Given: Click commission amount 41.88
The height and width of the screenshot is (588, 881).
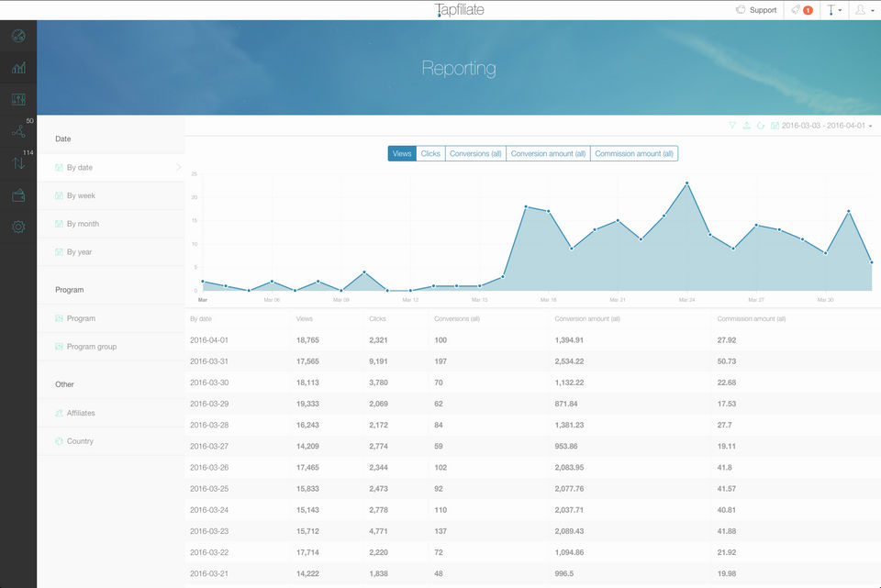Looking at the screenshot, I should tap(727, 531).
